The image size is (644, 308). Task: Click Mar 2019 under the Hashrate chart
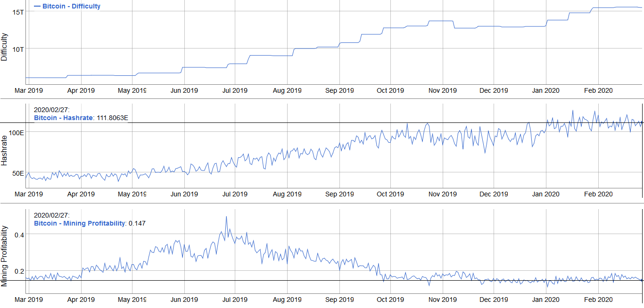pos(29,194)
